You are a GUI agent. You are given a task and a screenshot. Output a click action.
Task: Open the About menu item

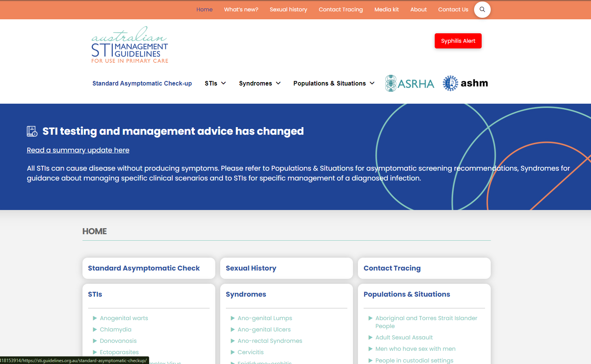418,9
